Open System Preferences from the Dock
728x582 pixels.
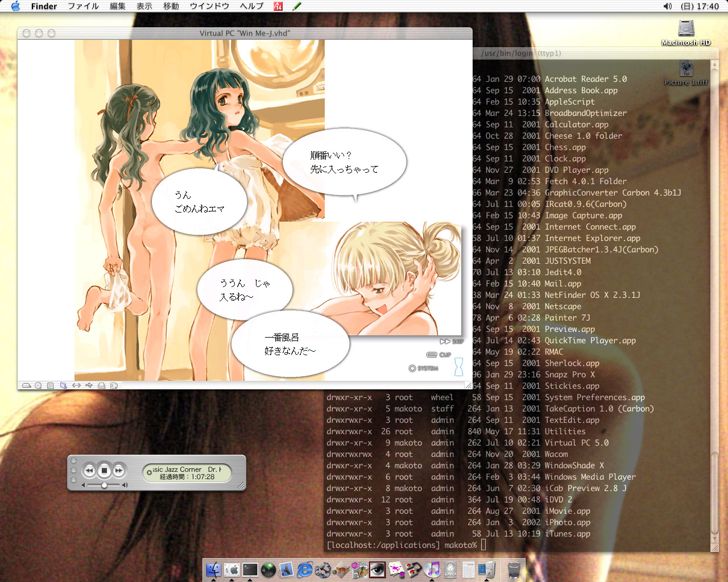231,569
